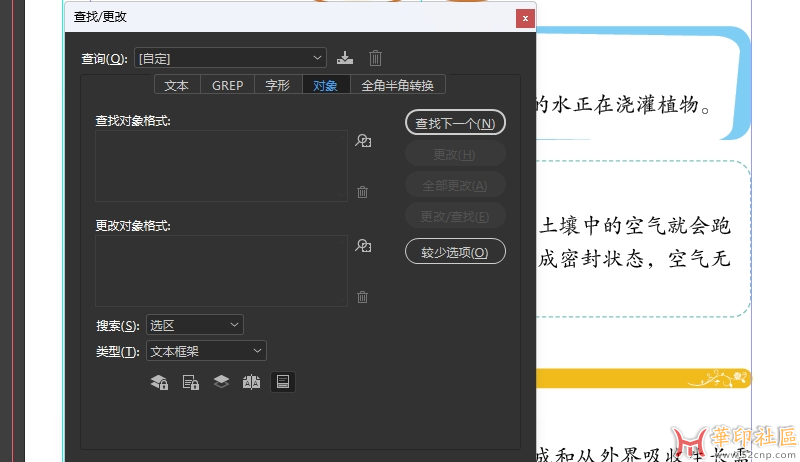Click inside the 查找对象格式 box
800x462 pixels.
[221, 166]
